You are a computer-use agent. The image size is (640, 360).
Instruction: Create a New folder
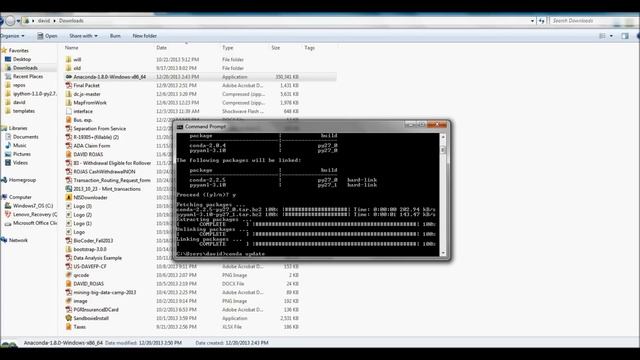coord(144,36)
